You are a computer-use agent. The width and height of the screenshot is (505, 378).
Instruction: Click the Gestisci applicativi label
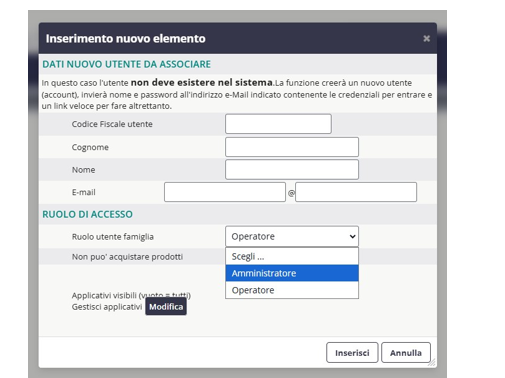point(107,307)
